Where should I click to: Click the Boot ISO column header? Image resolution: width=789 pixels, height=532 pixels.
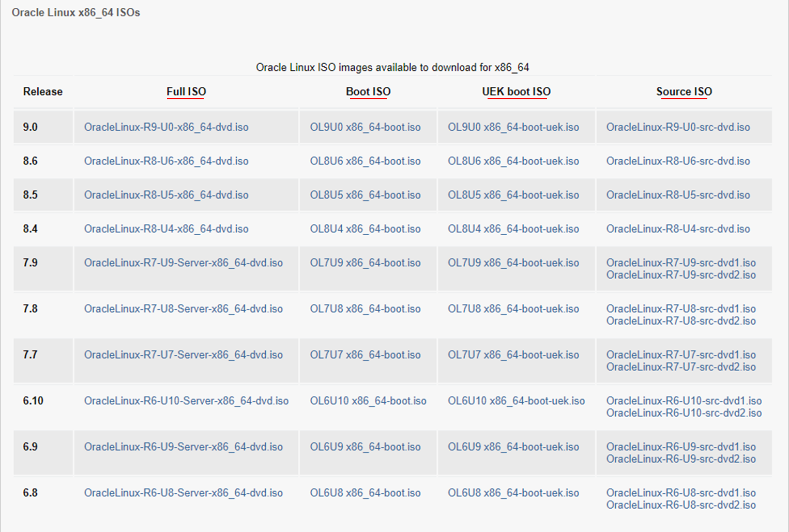click(368, 92)
